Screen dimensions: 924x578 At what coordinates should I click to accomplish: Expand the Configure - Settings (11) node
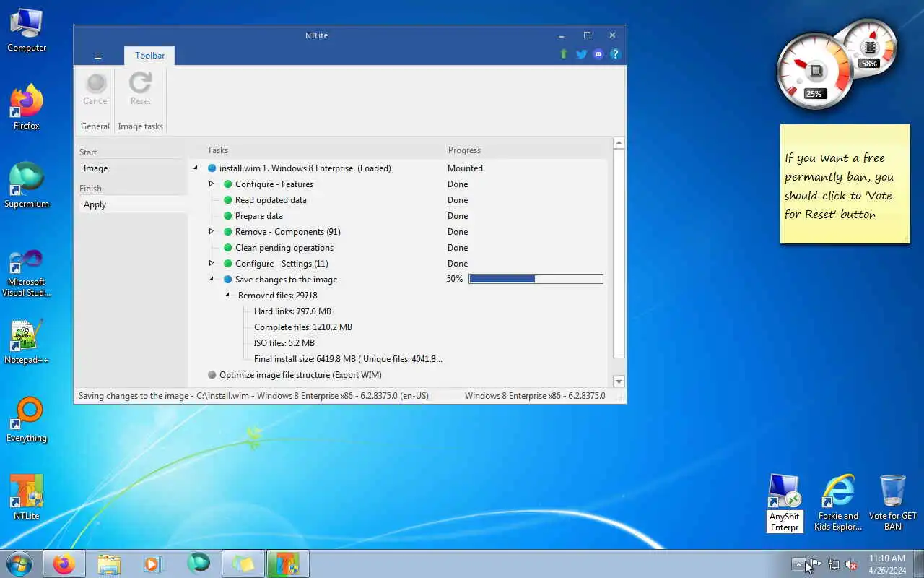pyautogui.click(x=212, y=264)
